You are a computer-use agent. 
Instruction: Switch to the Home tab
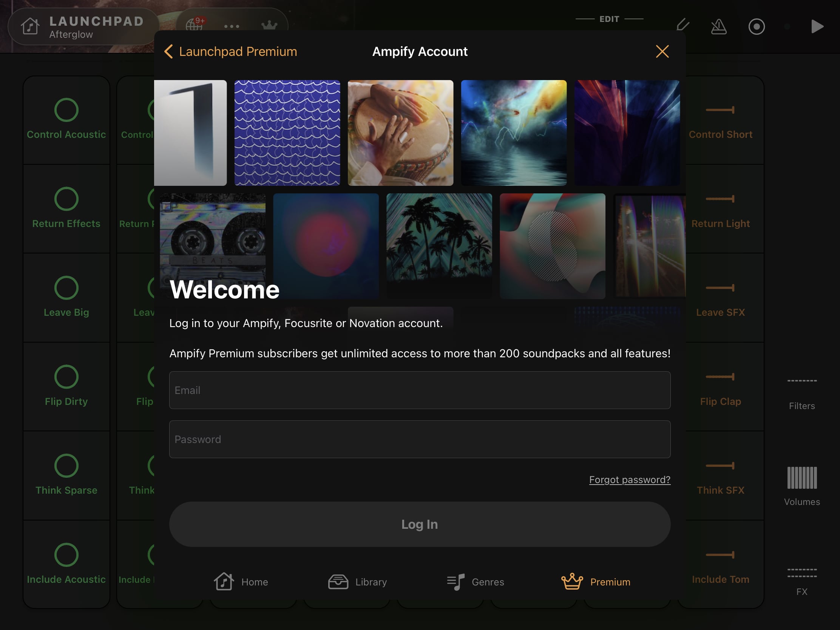pyautogui.click(x=241, y=581)
